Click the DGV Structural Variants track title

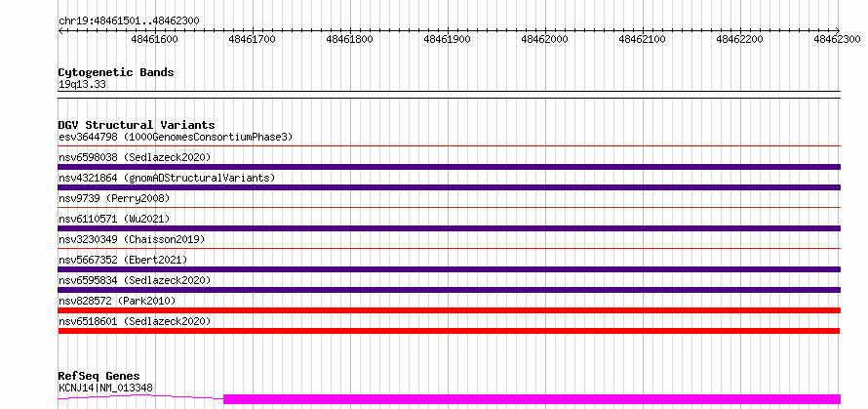[137, 125]
